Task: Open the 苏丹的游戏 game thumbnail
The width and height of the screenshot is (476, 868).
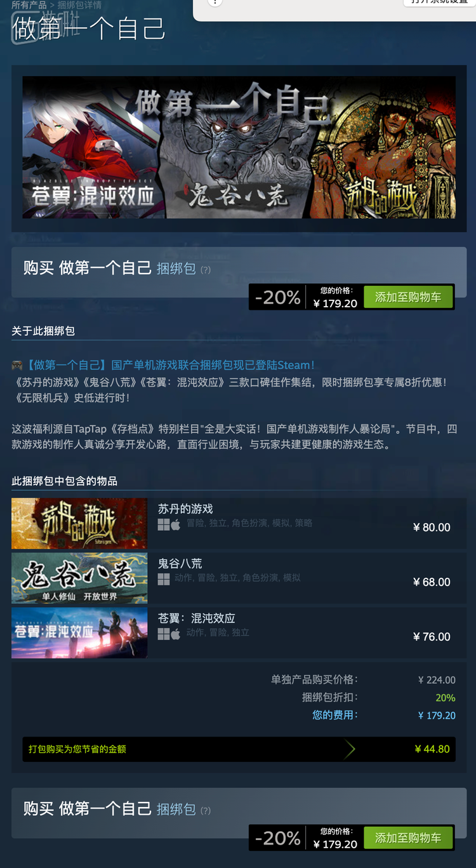Action: [x=79, y=524]
